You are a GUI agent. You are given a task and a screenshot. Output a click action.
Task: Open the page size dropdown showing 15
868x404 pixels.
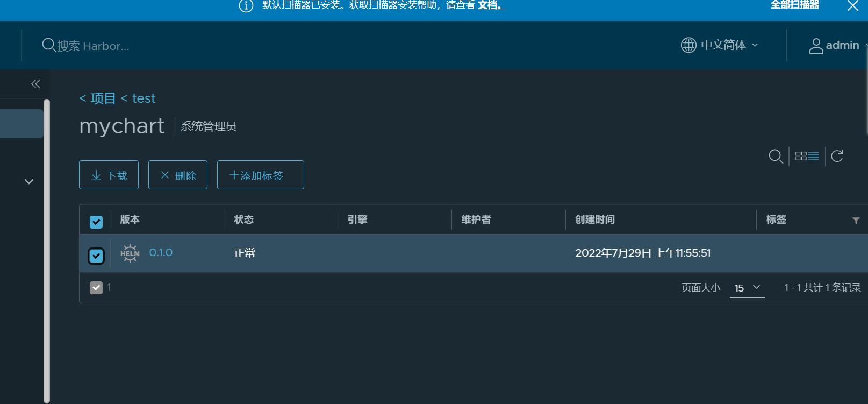click(x=747, y=288)
